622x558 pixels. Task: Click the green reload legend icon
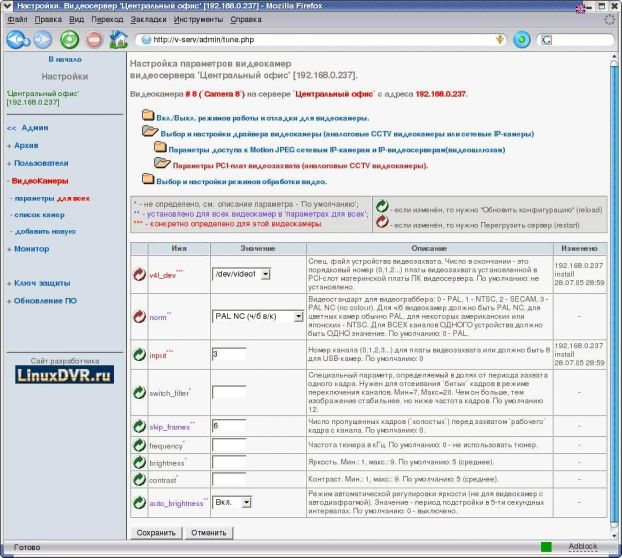click(x=382, y=206)
